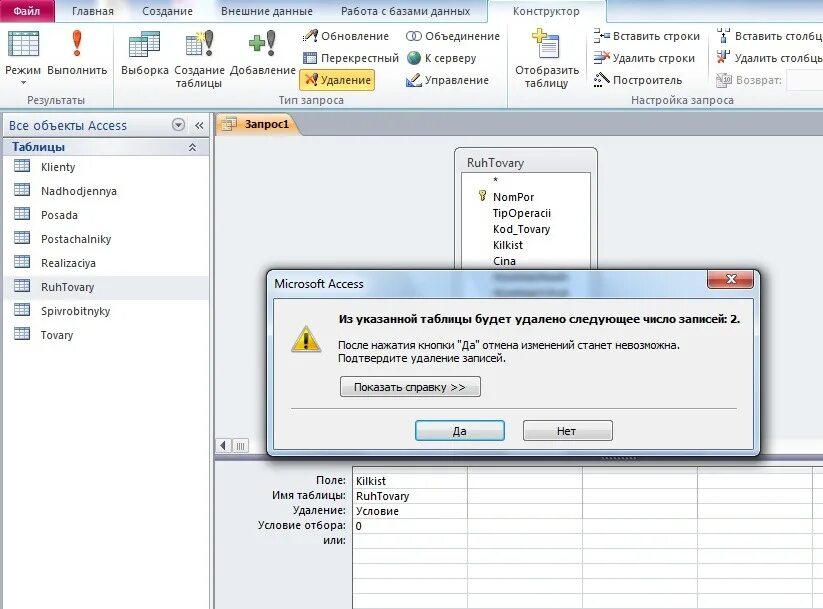Click Показать справку >> button
Viewport: 823px width, 609px height.
tap(410, 387)
